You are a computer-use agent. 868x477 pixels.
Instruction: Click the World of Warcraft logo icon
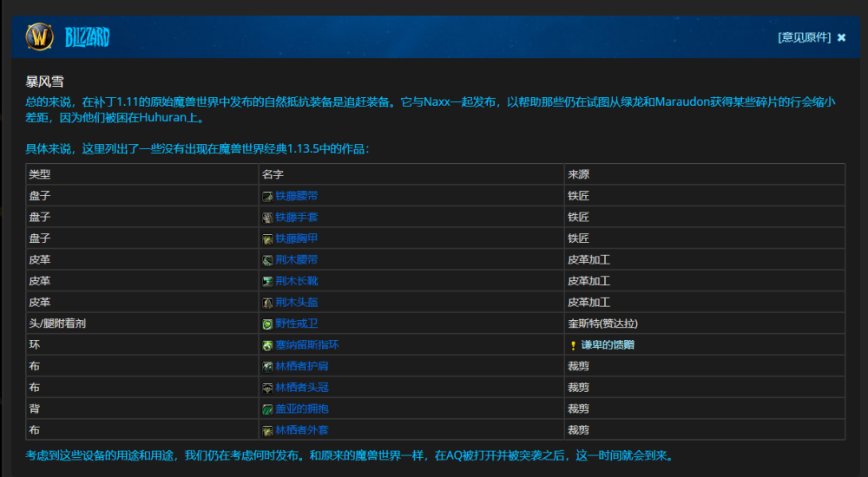(39, 37)
